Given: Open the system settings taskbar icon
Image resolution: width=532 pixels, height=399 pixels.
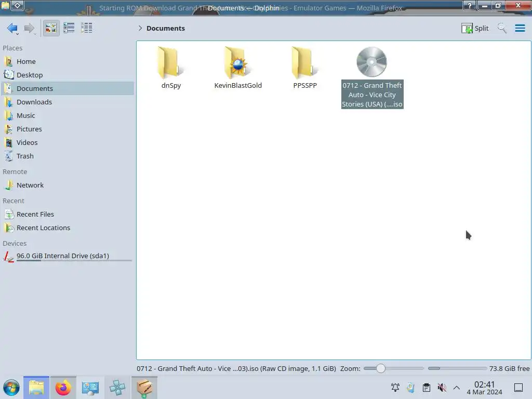Looking at the screenshot, I should [90, 388].
